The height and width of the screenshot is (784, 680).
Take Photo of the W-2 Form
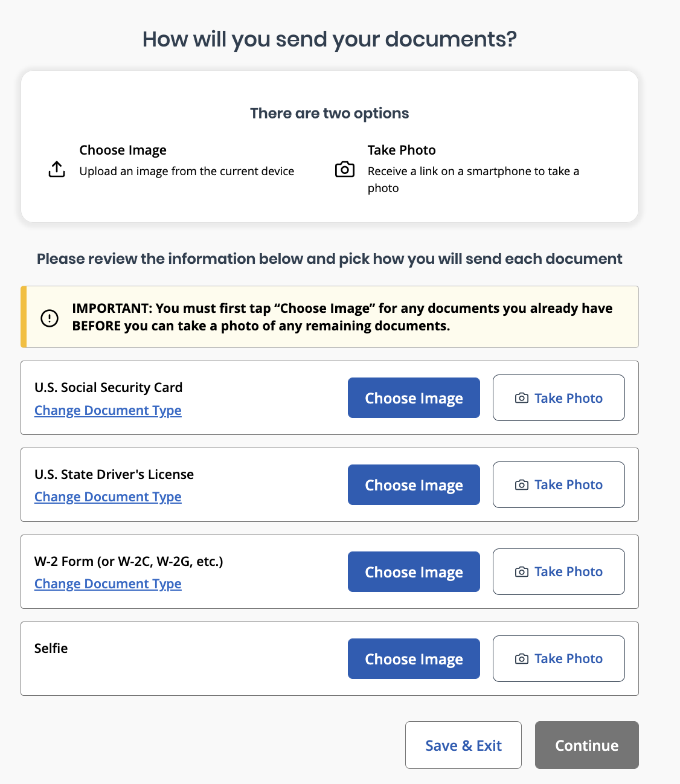559,572
